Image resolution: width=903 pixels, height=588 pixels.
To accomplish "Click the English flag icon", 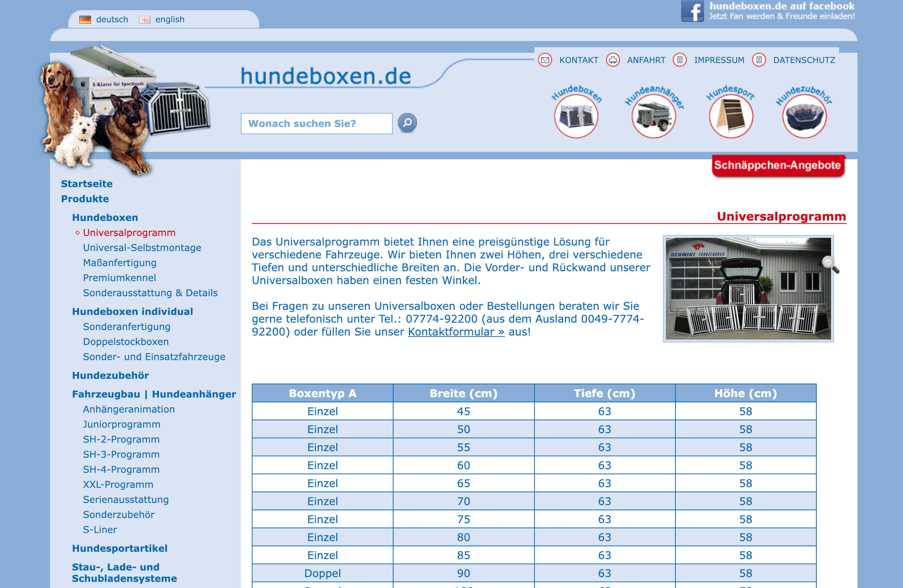I will tap(144, 19).
